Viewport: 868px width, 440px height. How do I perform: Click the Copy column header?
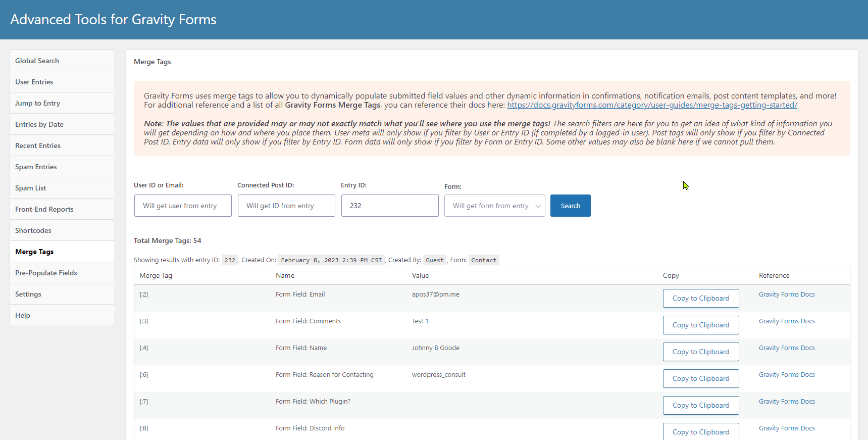click(671, 275)
